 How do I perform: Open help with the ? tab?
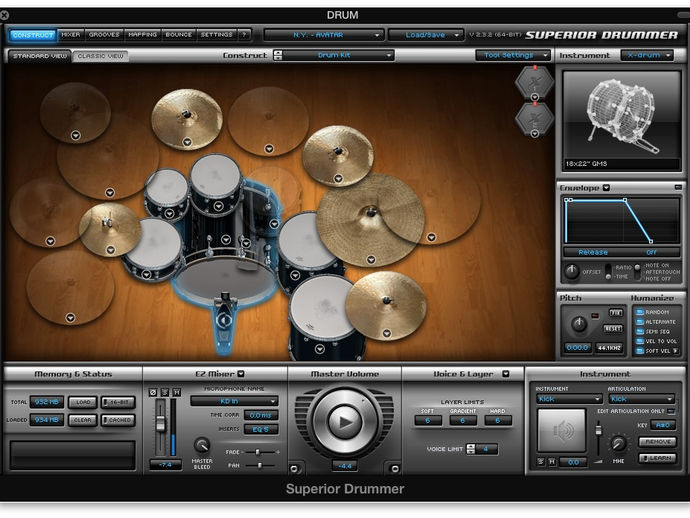(x=244, y=34)
